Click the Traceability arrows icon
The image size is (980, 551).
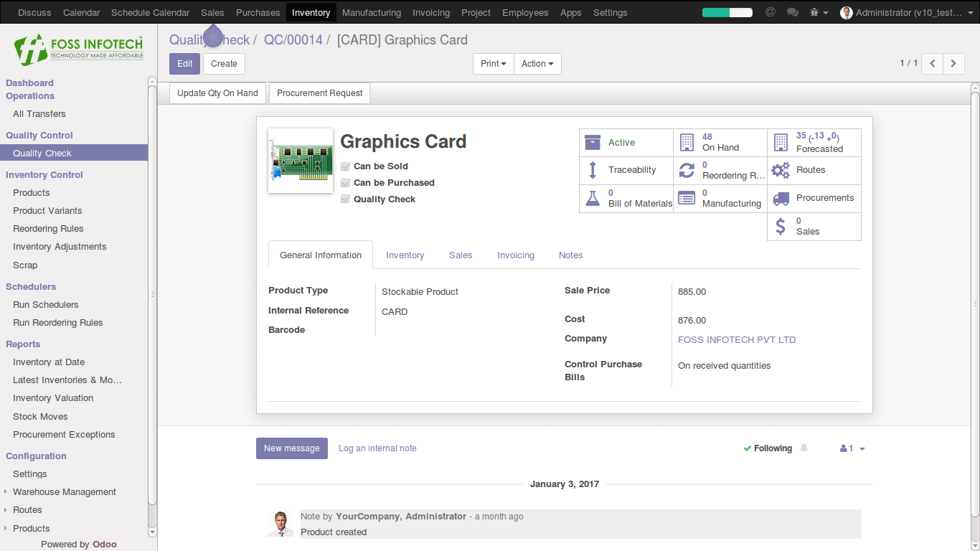(x=593, y=170)
